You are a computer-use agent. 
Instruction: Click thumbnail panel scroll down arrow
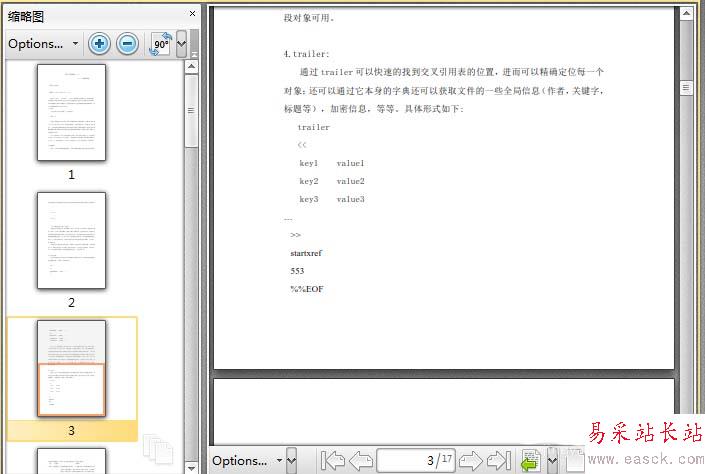pyautogui.click(x=192, y=468)
